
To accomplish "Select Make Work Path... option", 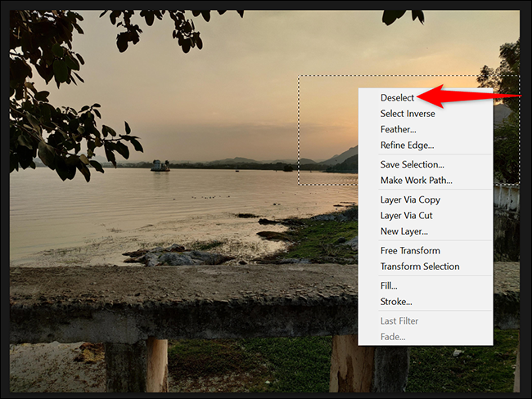I will coord(416,180).
